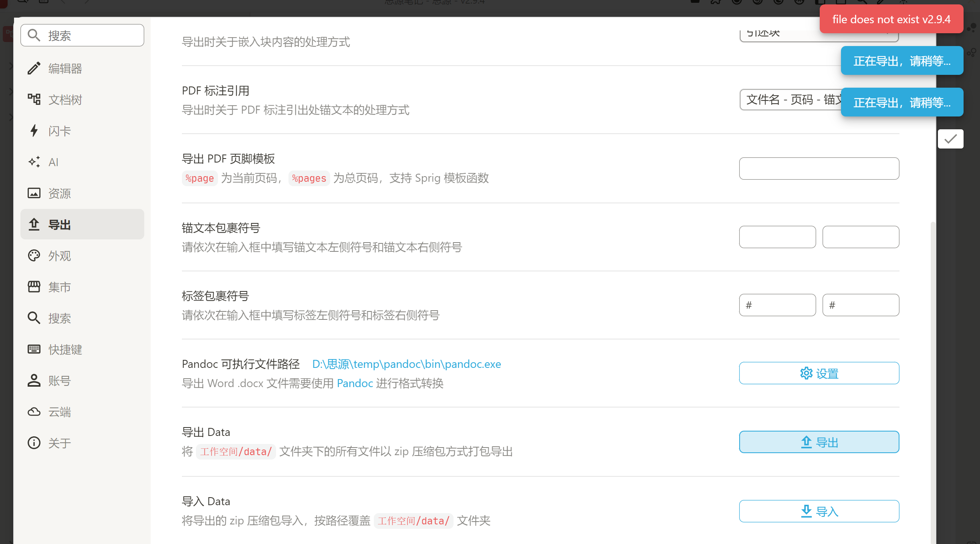Viewport: 980px width, 544px height.
Task: Select the 快捷键 keyboard shortcuts section
Action: (x=64, y=349)
